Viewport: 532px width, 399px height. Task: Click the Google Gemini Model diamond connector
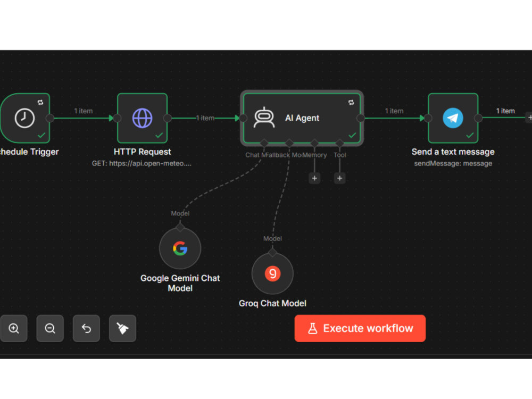click(x=180, y=227)
